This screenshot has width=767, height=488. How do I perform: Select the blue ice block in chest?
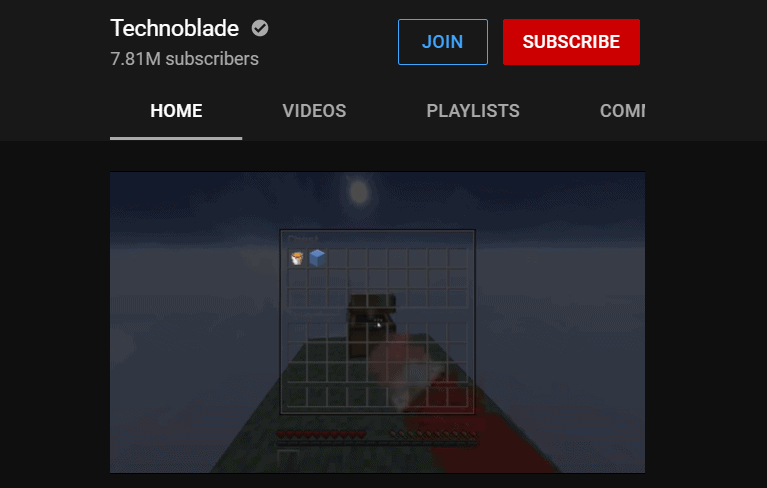coord(317,258)
